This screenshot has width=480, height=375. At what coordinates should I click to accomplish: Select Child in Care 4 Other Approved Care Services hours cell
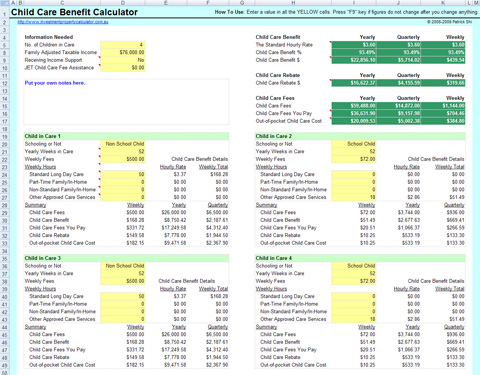click(x=354, y=319)
